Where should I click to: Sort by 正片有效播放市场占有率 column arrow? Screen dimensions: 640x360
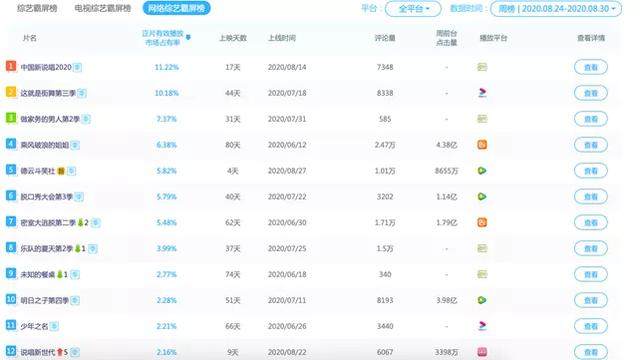click(188, 38)
